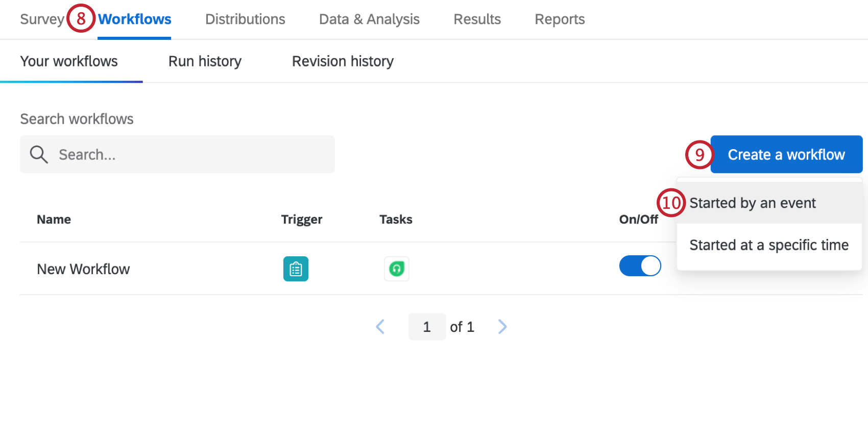Open the Revision history subtab
This screenshot has width=868, height=435.
343,61
